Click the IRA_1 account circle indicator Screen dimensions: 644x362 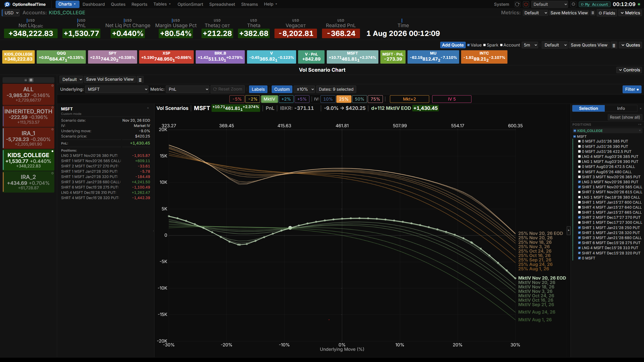click(52, 129)
